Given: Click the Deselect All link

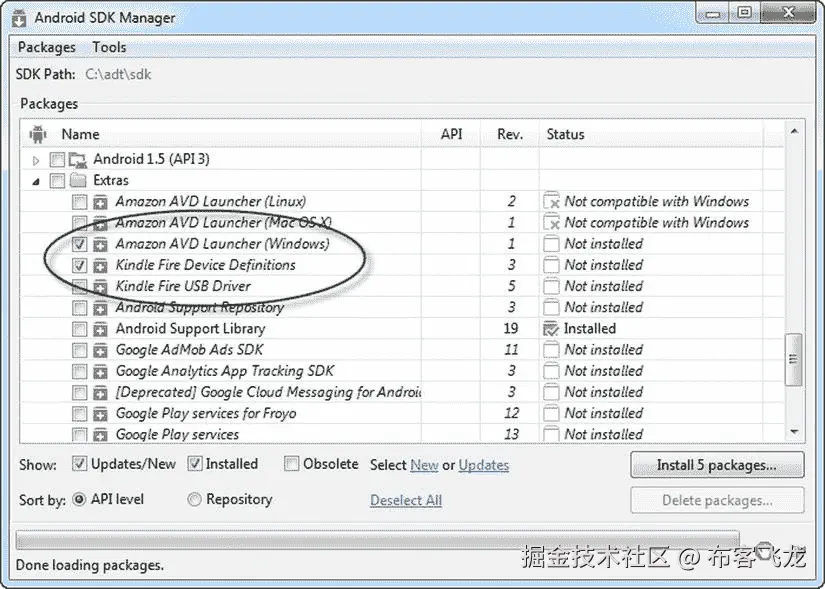Looking at the screenshot, I should coord(406,501).
